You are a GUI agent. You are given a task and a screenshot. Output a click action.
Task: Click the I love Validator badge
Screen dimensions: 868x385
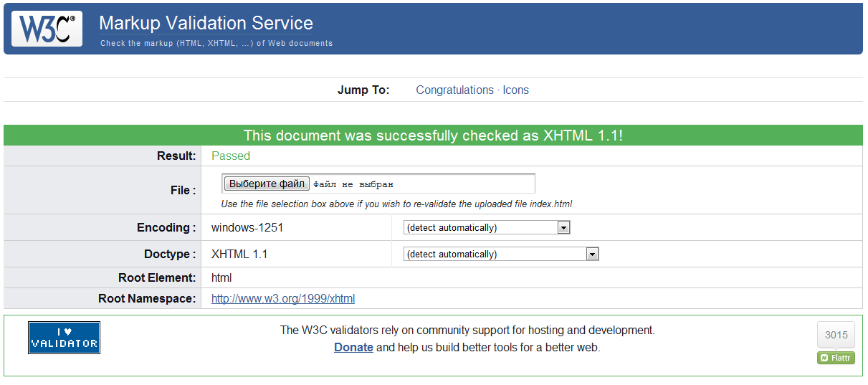pos(64,338)
